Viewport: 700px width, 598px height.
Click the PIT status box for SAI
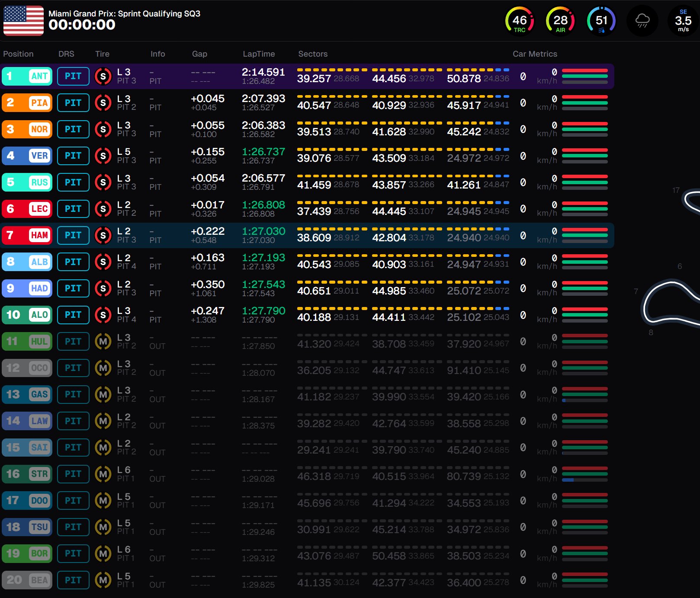click(x=73, y=448)
